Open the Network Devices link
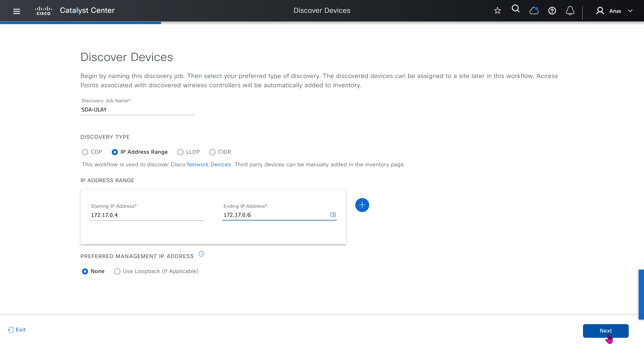 [x=209, y=165]
